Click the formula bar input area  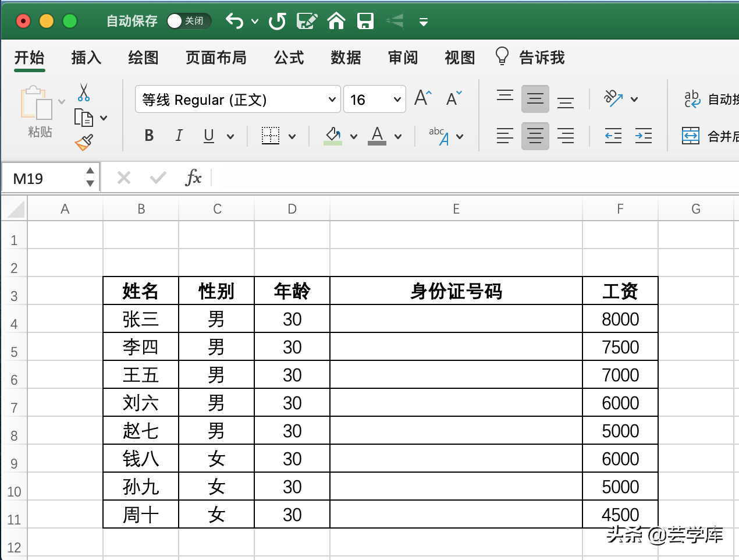click(x=474, y=178)
